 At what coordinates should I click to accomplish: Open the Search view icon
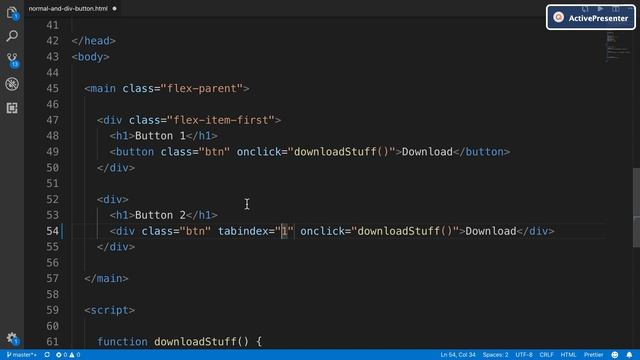[x=12, y=36]
